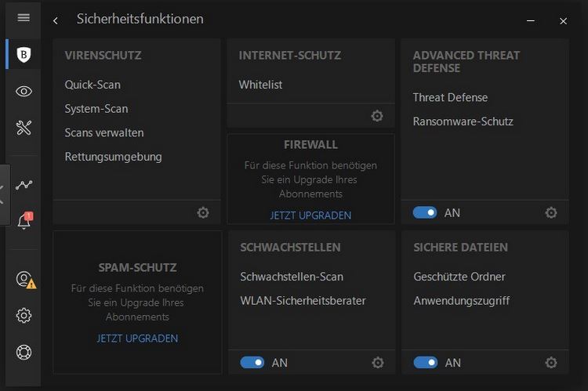Open Advanced Threat Defense settings gear
This screenshot has width=588, height=391.
(x=551, y=212)
